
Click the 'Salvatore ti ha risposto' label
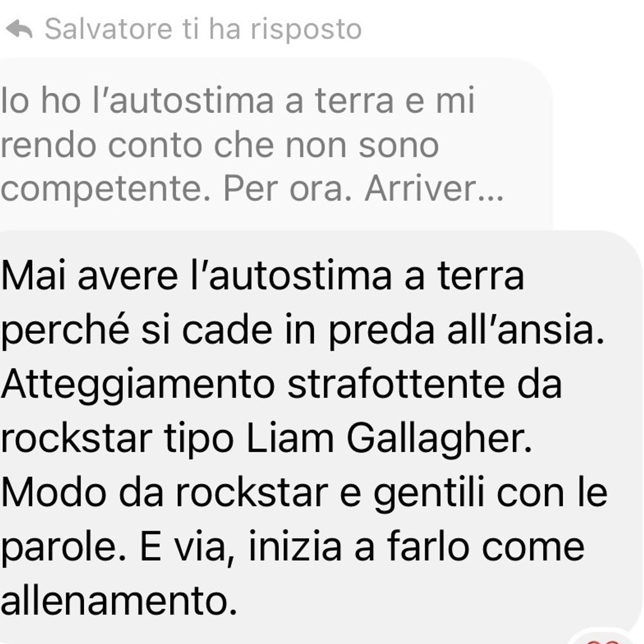203,29
